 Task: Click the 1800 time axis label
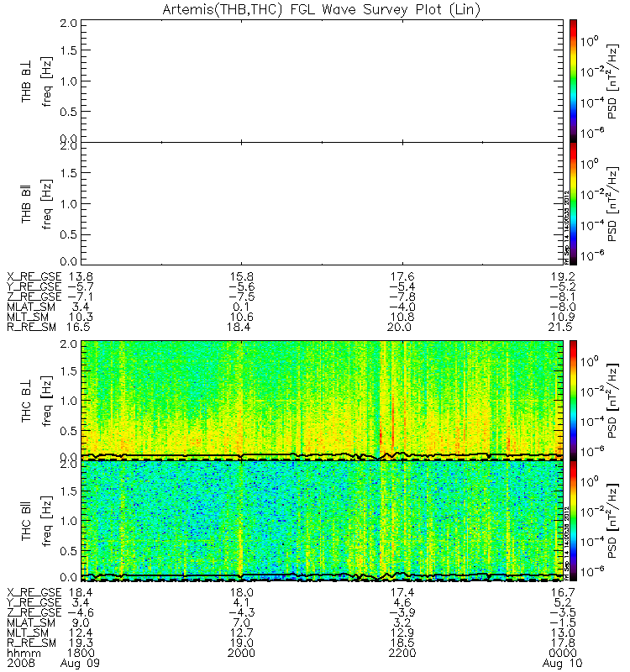pyautogui.click(x=81, y=654)
